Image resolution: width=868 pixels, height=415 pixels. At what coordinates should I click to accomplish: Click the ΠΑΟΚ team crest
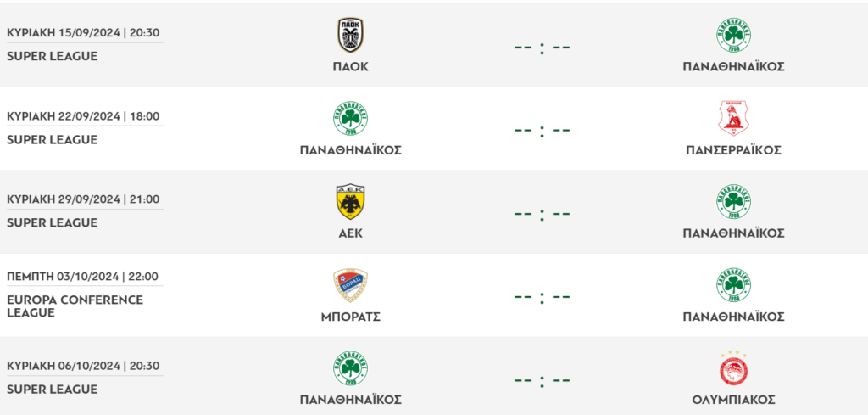[x=350, y=36]
